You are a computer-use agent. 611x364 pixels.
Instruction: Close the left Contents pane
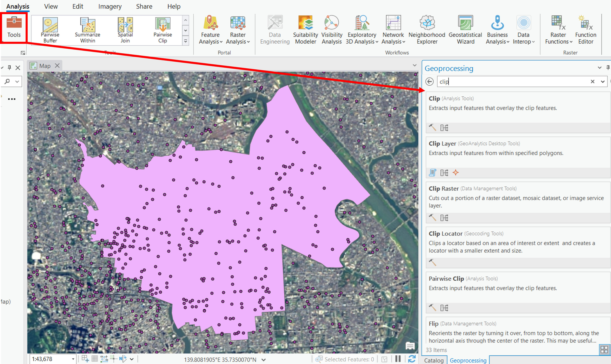coord(18,68)
